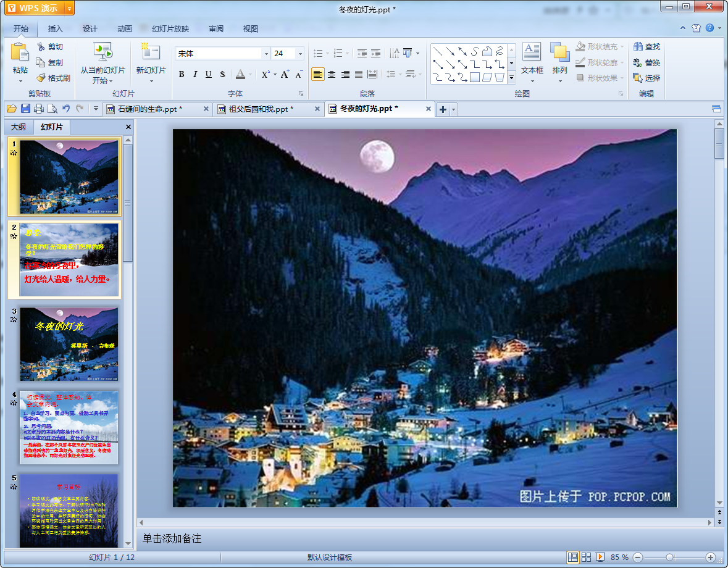Toggle bold formatting
728x568 pixels.
point(182,74)
